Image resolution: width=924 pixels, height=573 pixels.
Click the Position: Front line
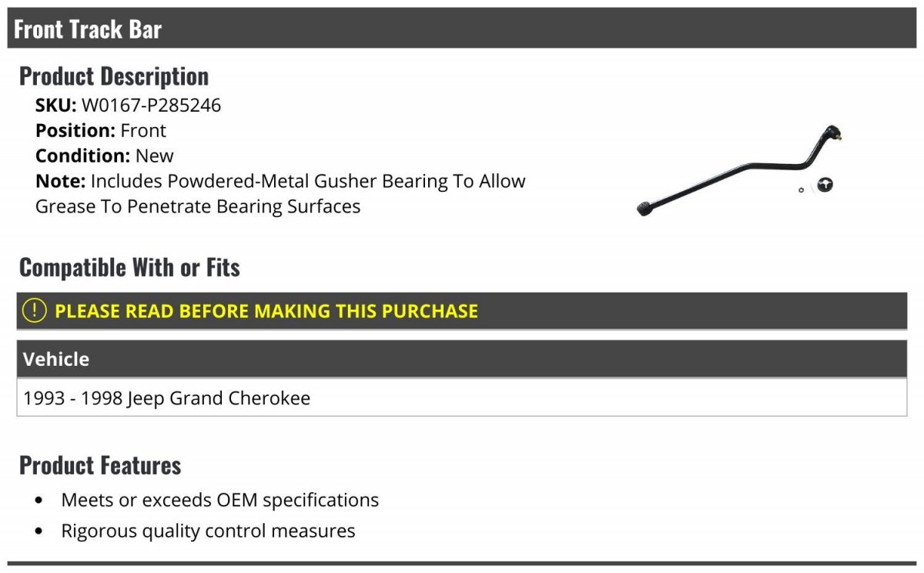point(101,131)
